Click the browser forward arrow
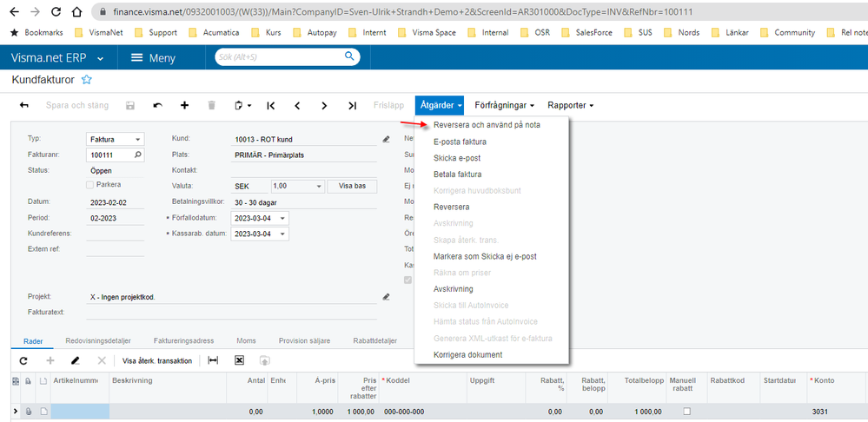This screenshot has width=868, height=422. point(35,11)
